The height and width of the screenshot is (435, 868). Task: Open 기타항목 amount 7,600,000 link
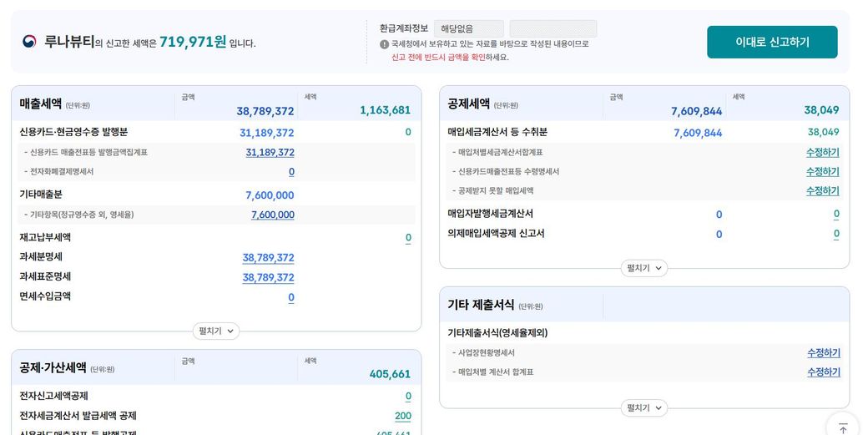(x=272, y=215)
